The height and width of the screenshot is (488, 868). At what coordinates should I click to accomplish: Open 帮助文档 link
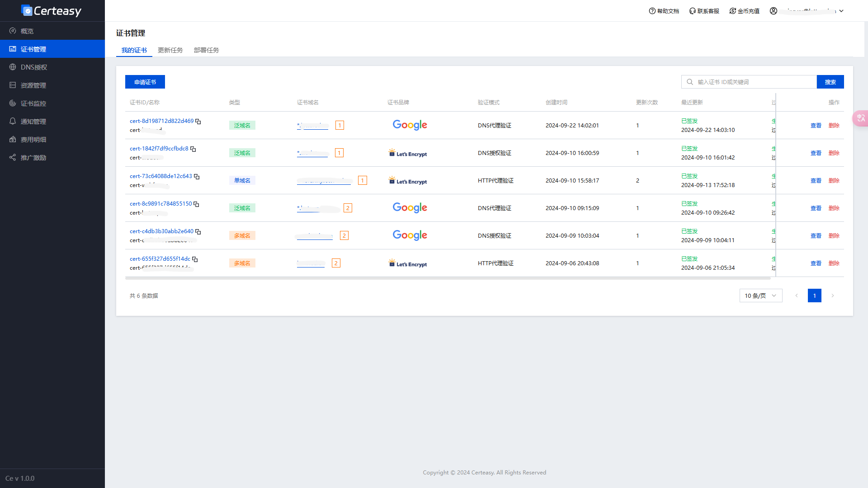tap(664, 11)
